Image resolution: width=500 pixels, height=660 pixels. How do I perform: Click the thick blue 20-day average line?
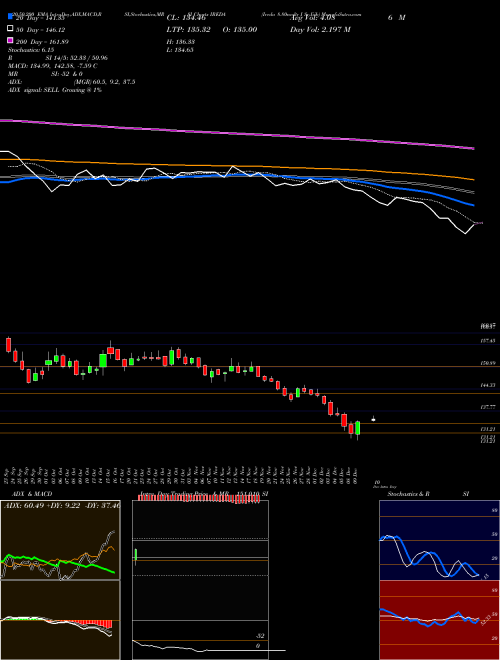tap(236, 176)
